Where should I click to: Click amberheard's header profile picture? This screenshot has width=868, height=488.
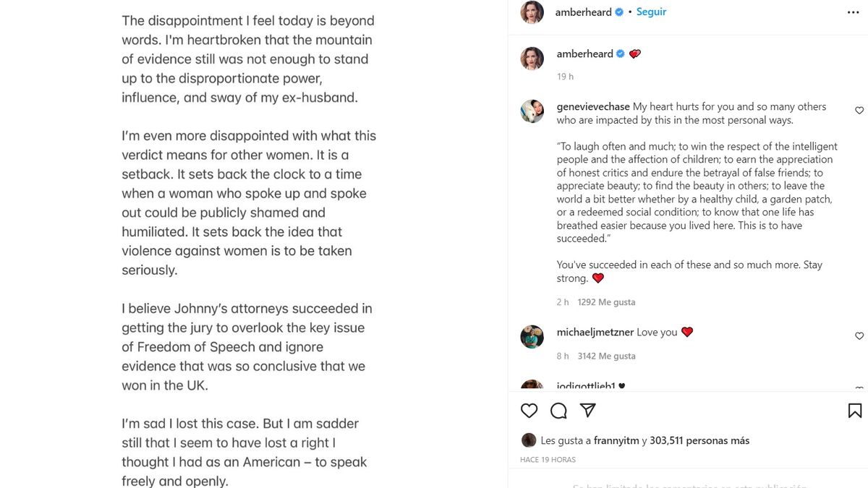[532, 12]
